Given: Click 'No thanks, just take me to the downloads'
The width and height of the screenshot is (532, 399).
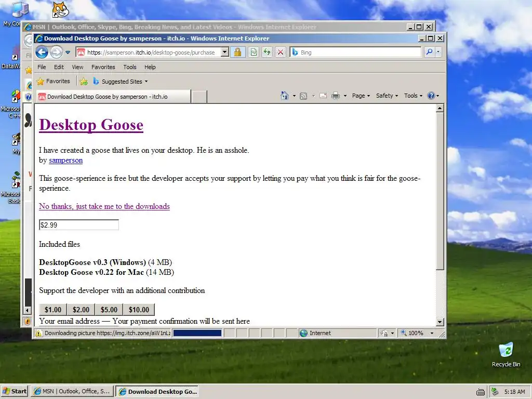Looking at the screenshot, I should click(104, 206).
